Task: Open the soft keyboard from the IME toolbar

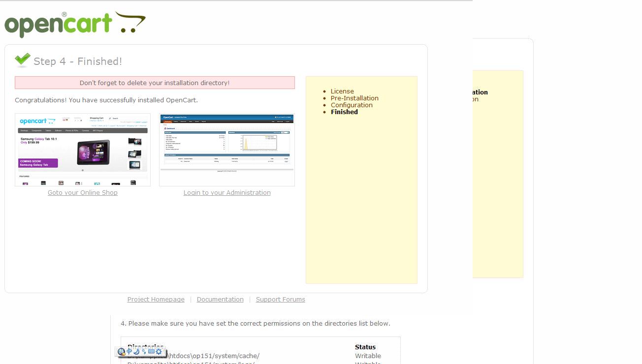Action: pos(151,351)
